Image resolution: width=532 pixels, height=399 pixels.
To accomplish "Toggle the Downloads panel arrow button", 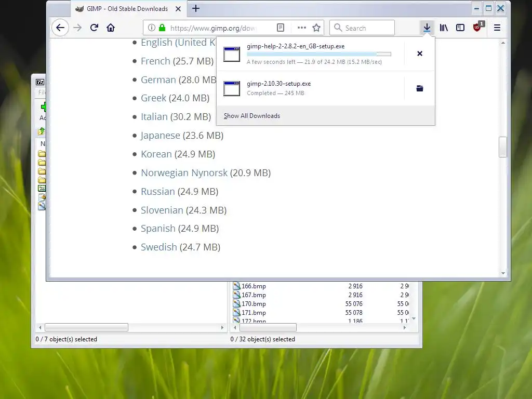I will (x=427, y=28).
